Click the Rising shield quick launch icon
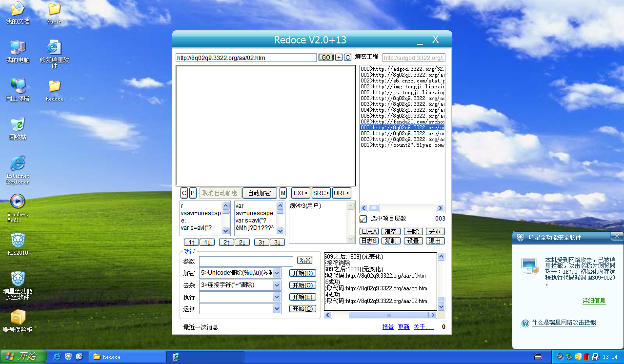Viewport: 624px width, 364px height. (68, 357)
